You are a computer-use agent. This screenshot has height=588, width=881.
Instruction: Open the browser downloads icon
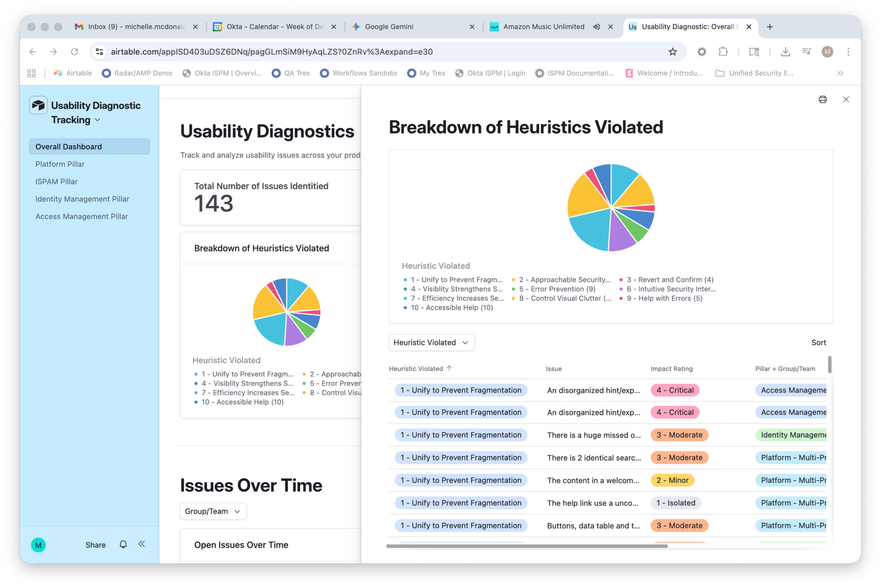pos(785,52)
